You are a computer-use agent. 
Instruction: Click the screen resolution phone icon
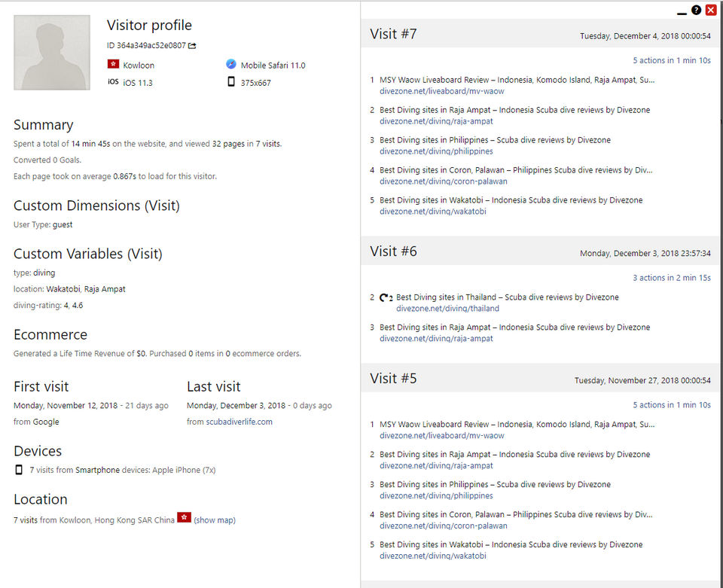pos(231,82)
